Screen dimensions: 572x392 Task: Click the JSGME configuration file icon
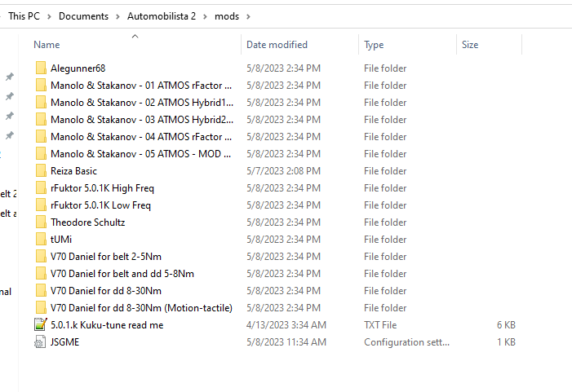coord(41,342)
